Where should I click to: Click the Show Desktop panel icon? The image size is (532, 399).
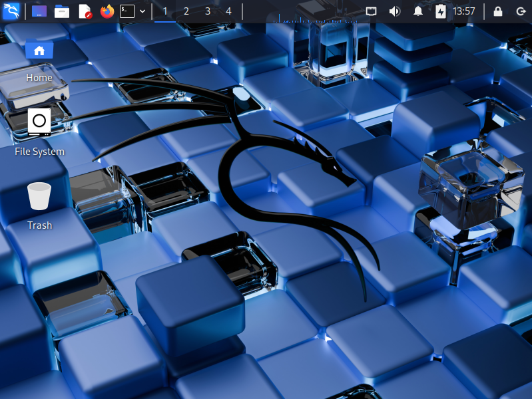(39, 11)
